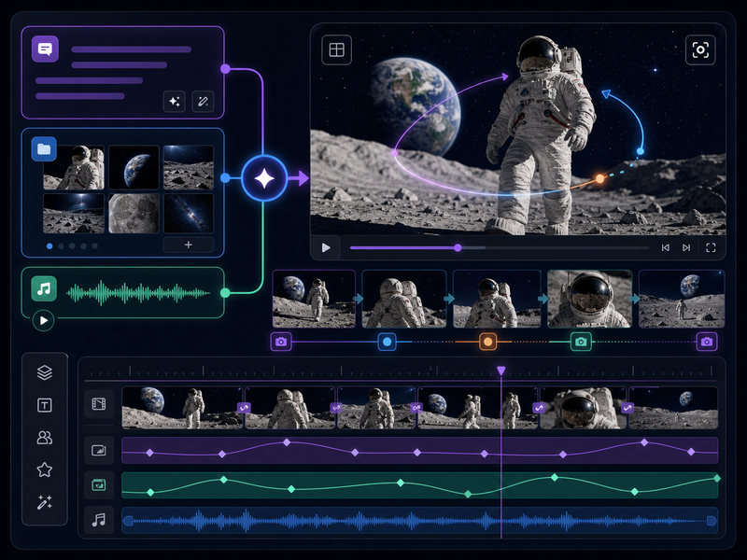Click the purple chat prompt icon
This screenshot has height=560, width=747.
(45, 49)
